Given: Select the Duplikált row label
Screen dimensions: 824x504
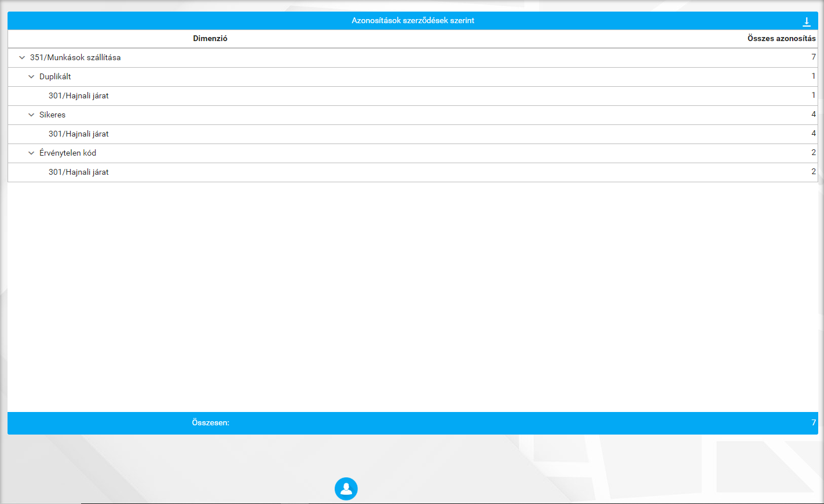Looking at the screenshot, I should [x=55, y=77].
